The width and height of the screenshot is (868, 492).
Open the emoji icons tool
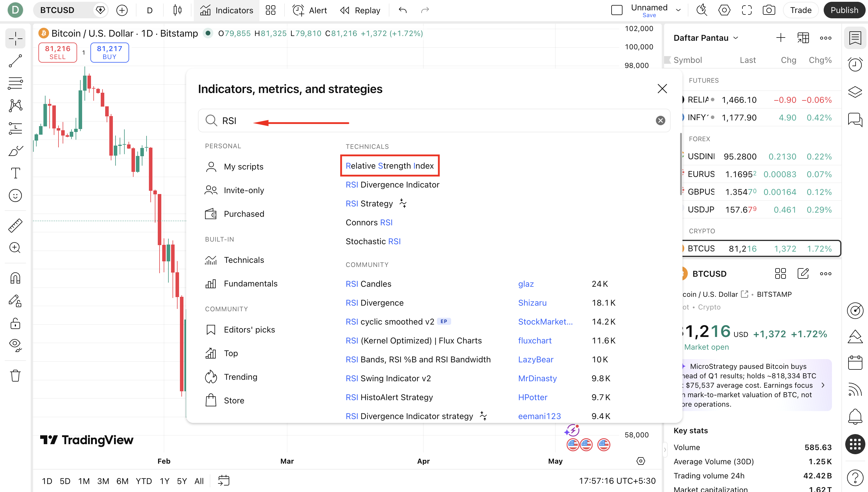[x=15, y=196]
